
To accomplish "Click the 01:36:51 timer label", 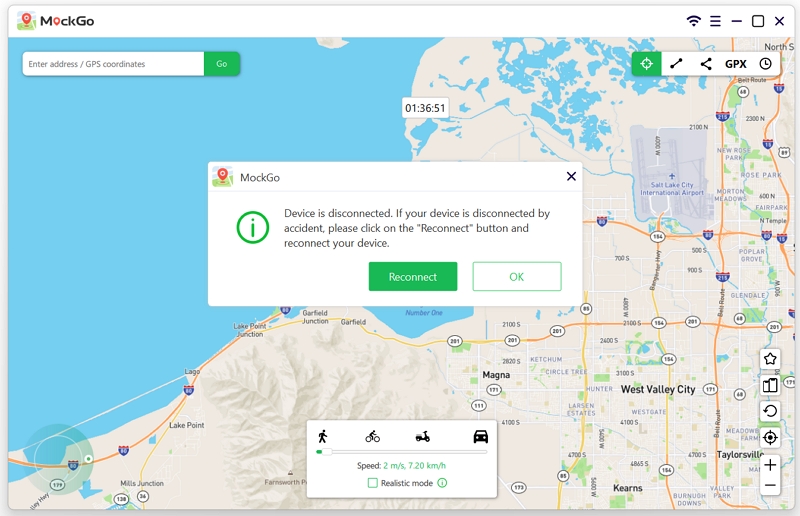I will coord(425,108).
